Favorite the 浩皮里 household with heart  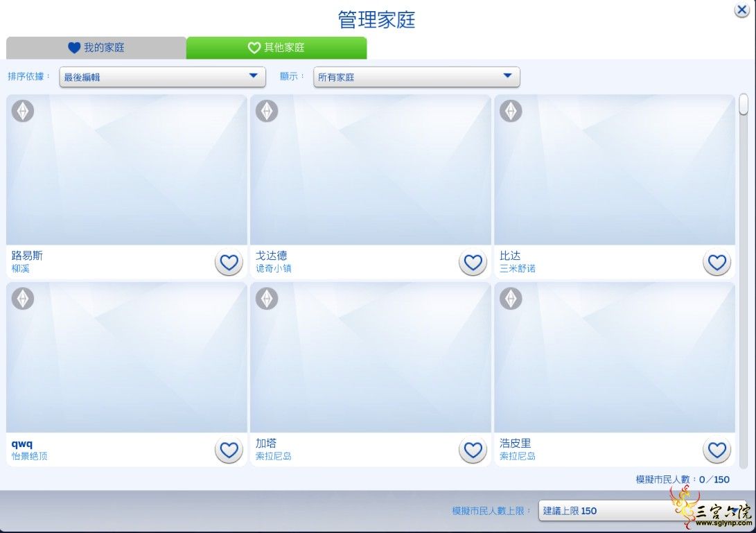coord(717,450)
